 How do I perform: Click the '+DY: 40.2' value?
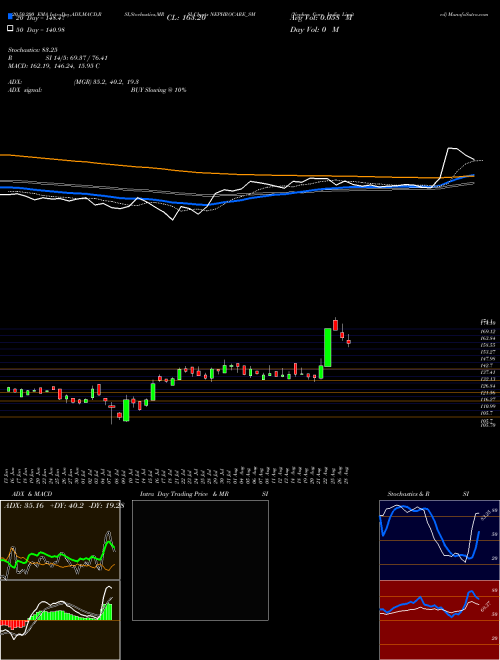[x=67, y=506]
